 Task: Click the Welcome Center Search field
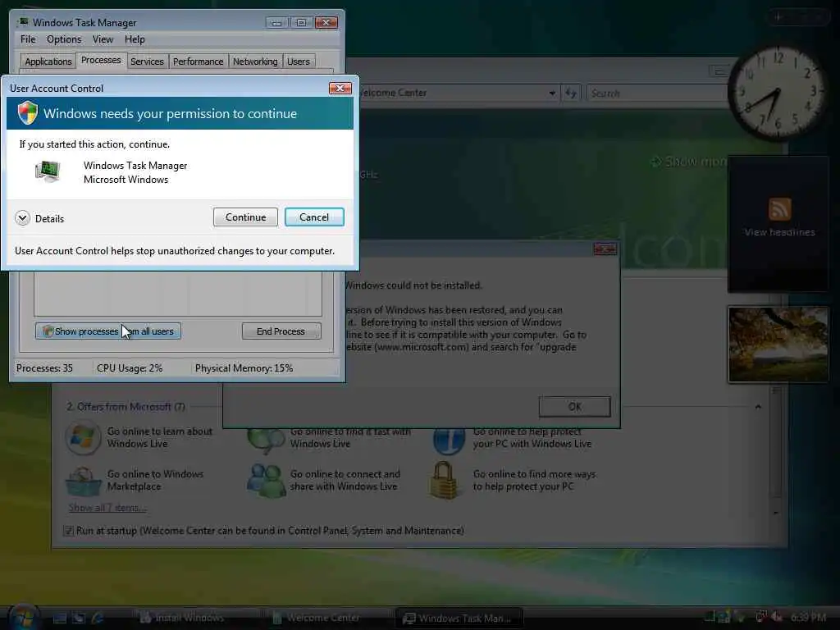pos(658,94)
